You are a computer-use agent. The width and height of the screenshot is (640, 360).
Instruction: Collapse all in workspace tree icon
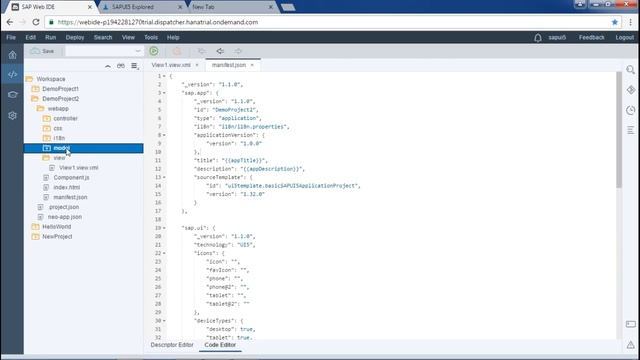108,66
